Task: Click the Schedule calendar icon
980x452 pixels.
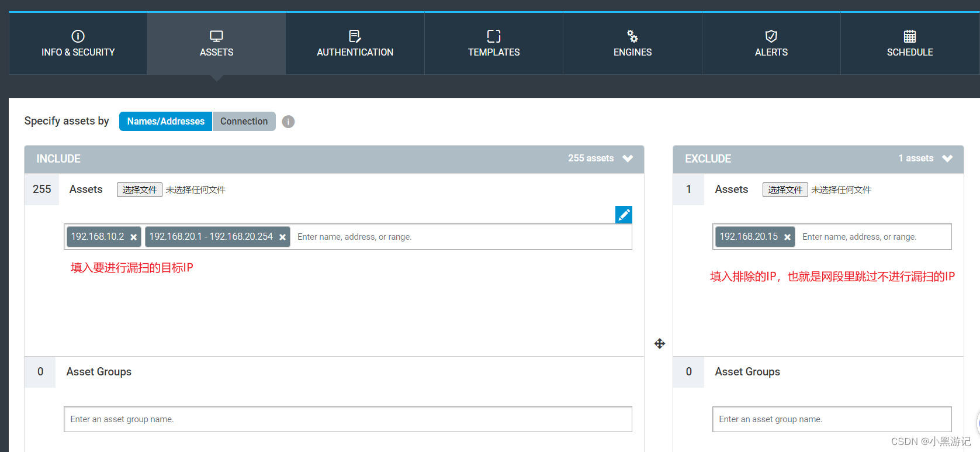Action: [x=910, y=36]
